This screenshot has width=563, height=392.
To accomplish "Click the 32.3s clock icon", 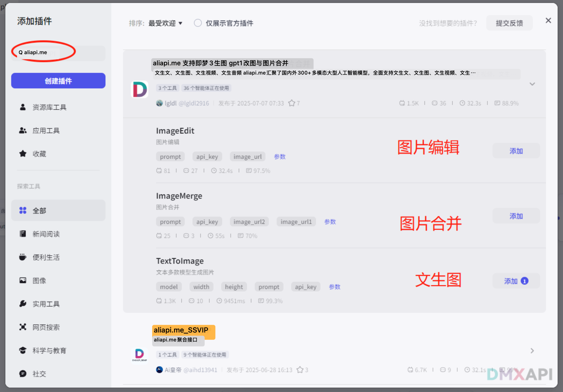I will 462,103.
